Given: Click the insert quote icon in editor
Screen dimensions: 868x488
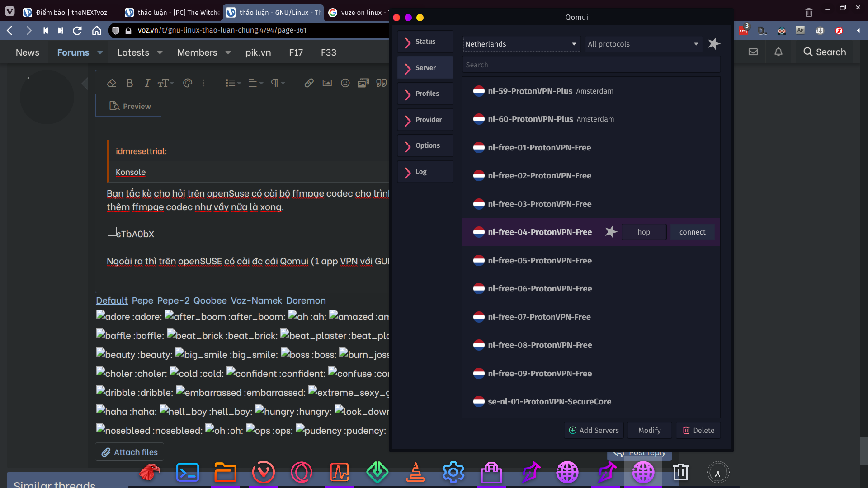Looking at the screenshot, I should (x=382, y=83).
